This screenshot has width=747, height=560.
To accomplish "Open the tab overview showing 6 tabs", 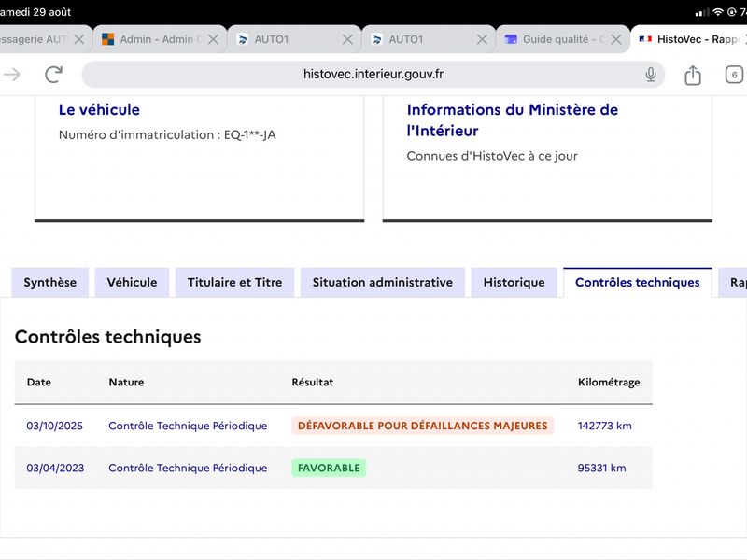I will [x=734, y=75].
